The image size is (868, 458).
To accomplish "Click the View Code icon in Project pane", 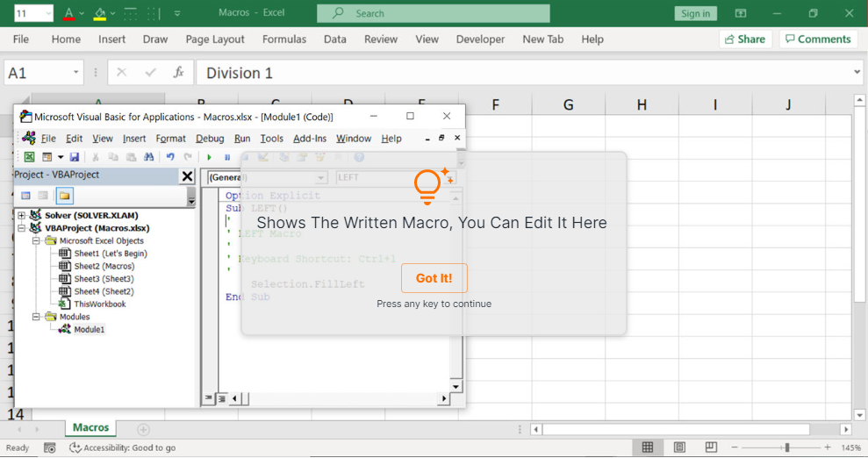I will point(25,196).
